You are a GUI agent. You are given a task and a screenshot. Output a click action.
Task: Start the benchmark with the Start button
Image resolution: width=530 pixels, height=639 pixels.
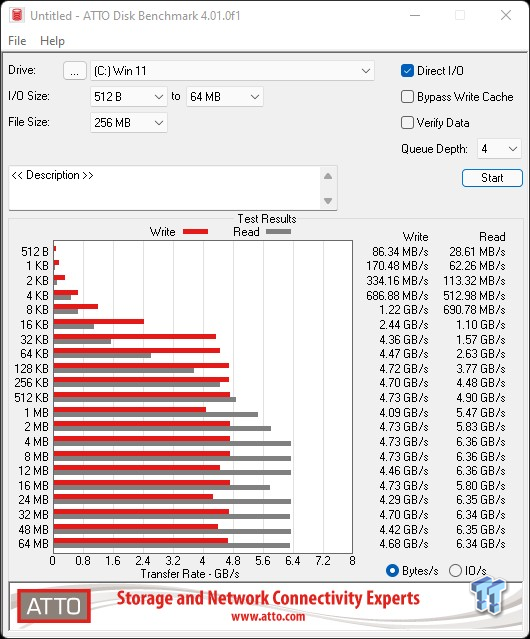tap(492, 178)
